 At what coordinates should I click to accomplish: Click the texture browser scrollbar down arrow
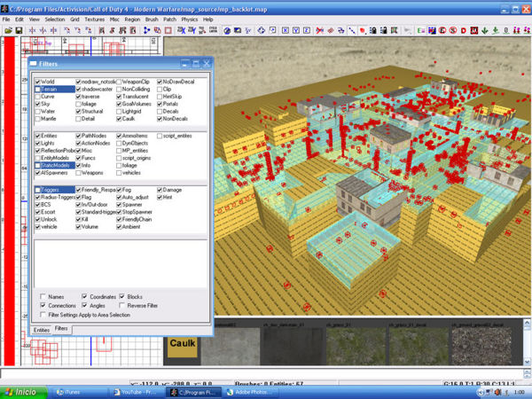pos(527,362)
